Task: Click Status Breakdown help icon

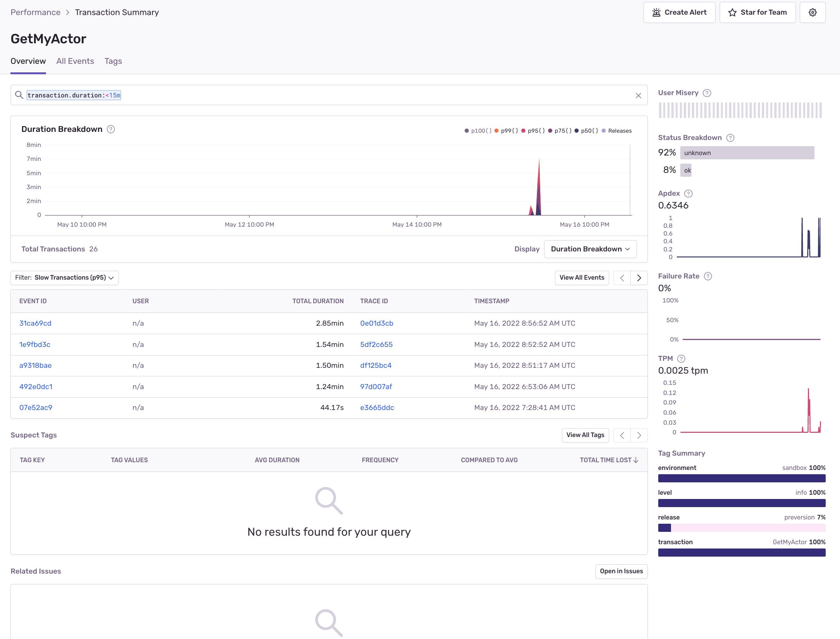Action: point(730,138)
